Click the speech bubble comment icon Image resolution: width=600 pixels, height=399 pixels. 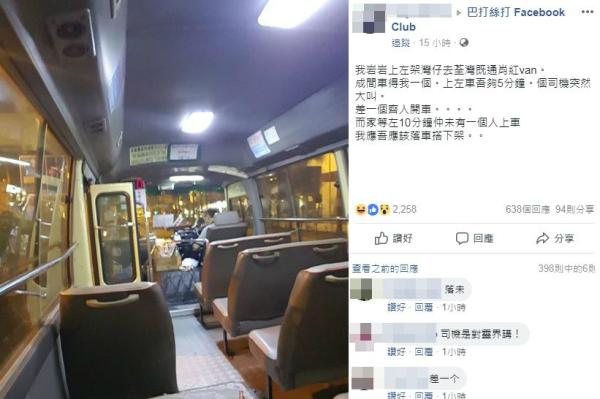pos(462,238)
